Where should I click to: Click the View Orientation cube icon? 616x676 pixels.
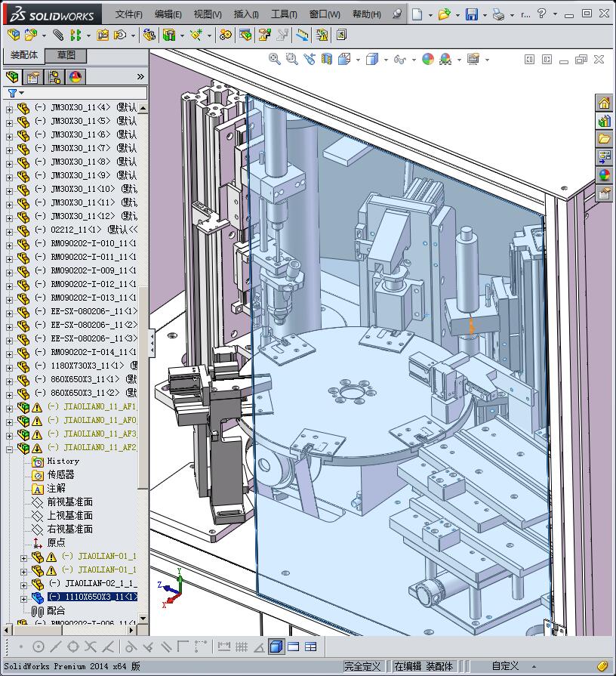pos(344,59)
